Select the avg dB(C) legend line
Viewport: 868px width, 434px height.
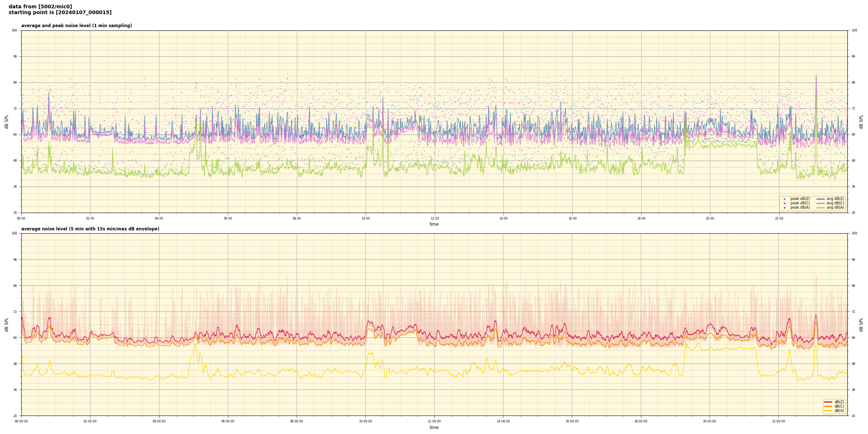pos(821,203)
